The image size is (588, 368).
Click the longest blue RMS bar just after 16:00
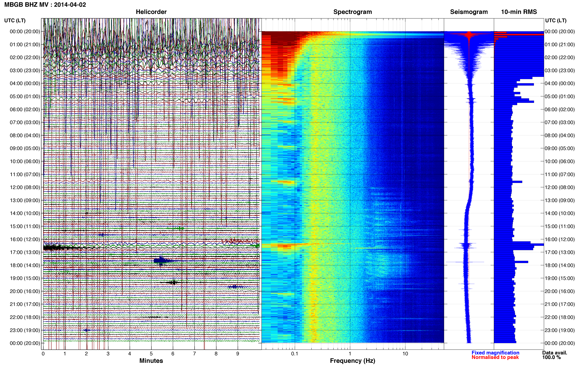519,244
